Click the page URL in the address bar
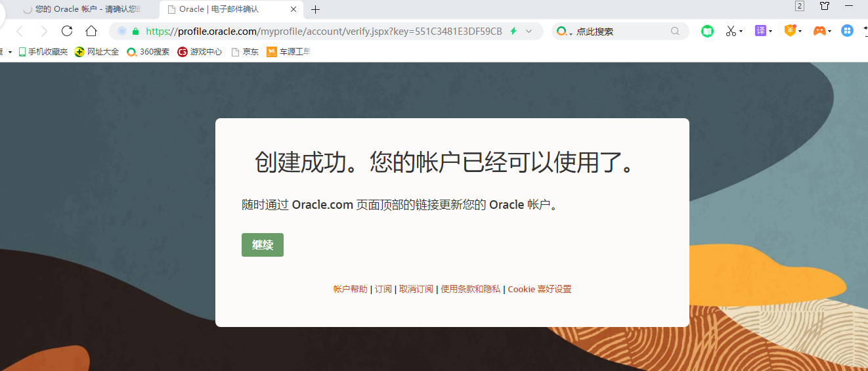The width and height of the screenshot is (868, 371). tap(324, 31)
